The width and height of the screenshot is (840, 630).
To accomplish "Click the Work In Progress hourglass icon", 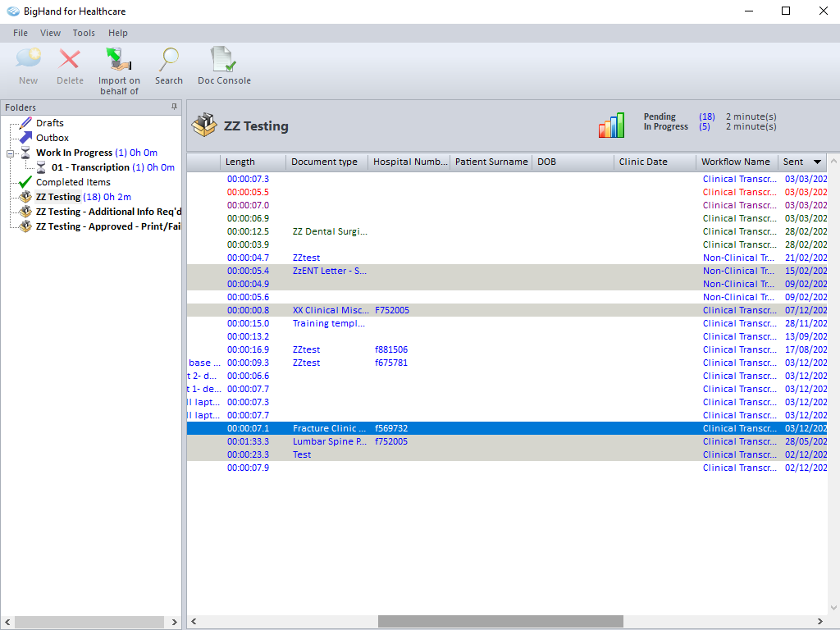I will click(25, 153).
